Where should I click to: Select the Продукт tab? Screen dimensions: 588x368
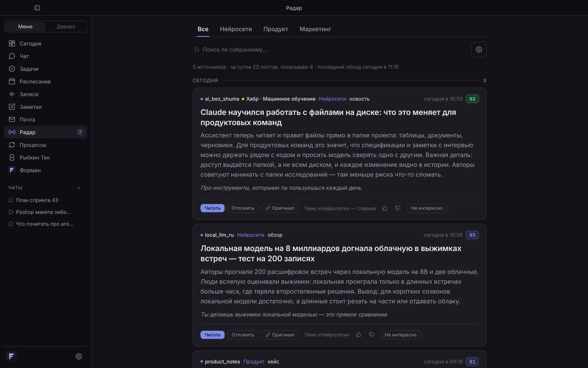tap(276, 29)
